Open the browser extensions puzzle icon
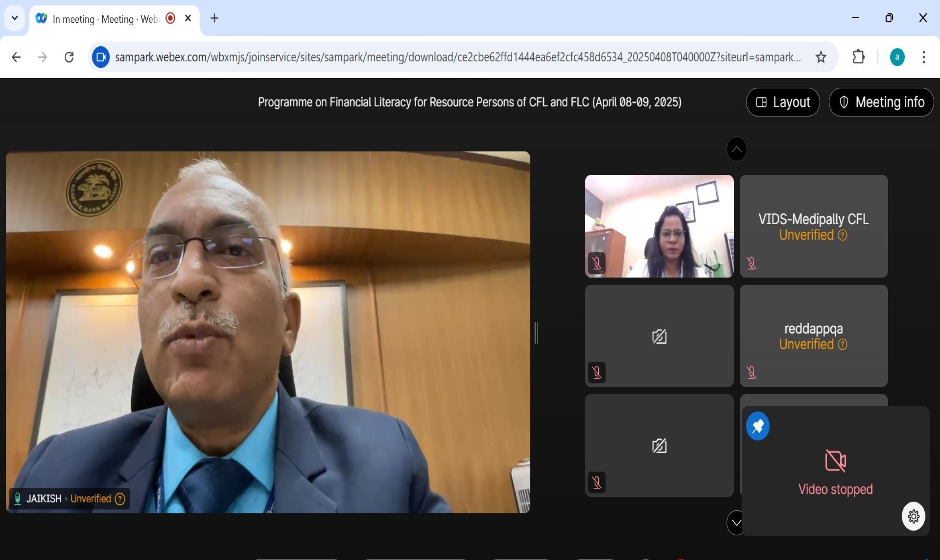Image resolution: width=940 pixels, height=560 pixels. [x=858, y=57]
